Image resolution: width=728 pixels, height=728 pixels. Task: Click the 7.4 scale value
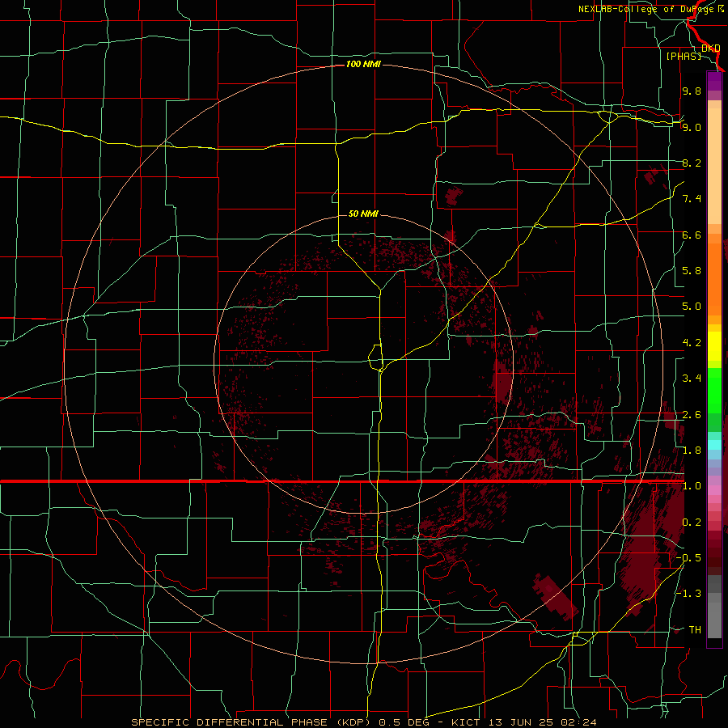coord(692,199)
